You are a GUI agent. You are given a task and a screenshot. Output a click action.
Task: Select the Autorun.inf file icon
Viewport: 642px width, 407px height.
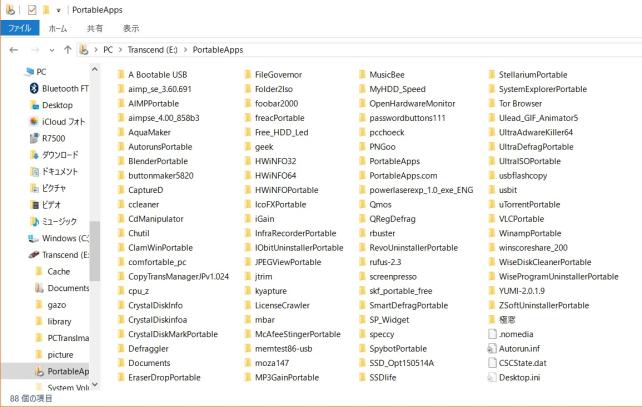(x=492, y=348)
